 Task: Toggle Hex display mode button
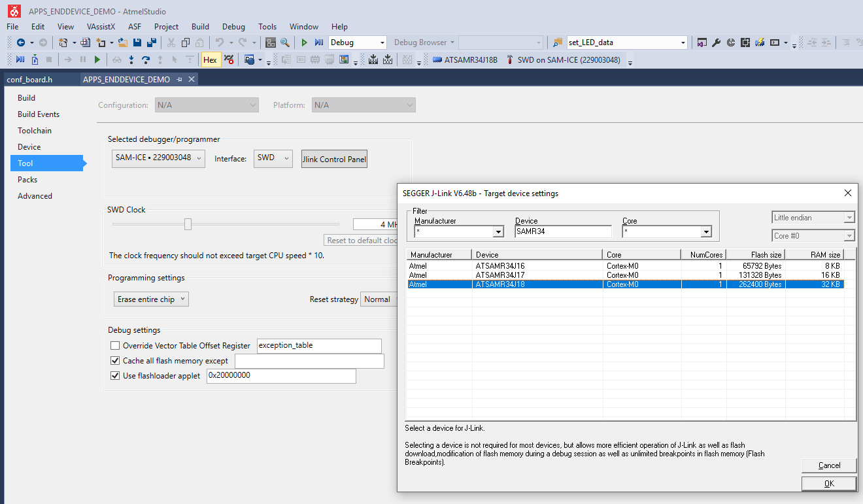tap(210, 60)
